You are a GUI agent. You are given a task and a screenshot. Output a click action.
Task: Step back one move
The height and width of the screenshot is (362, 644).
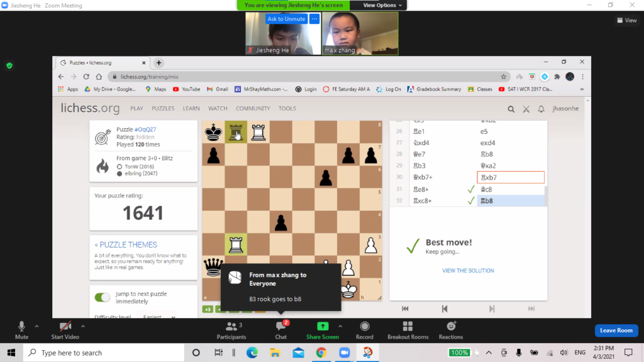[x=445, y=309]
